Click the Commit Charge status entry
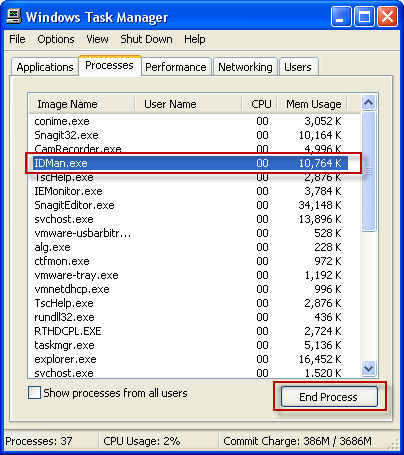 pyautogui.click(x=297, y=441)
